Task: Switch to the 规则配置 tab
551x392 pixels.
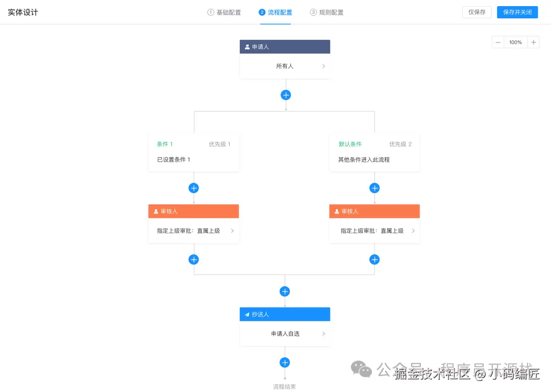Action: [327, 12]
